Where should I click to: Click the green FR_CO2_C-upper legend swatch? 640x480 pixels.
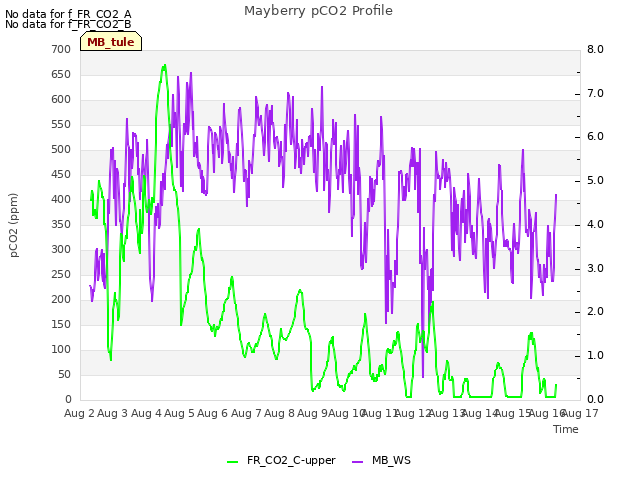pyautogui.click(x=232, y=462)
